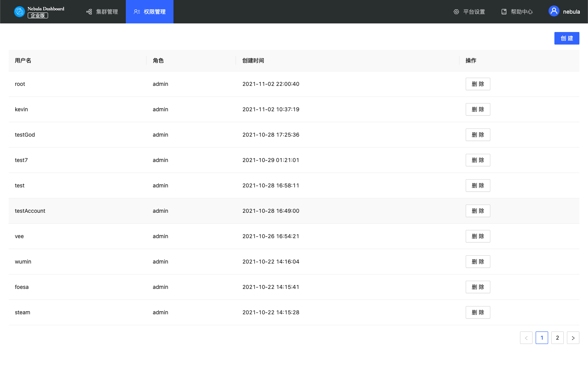Jump to page 2 of users
Viewport: 588px width, 367px height.
click(x=557, y=338)
